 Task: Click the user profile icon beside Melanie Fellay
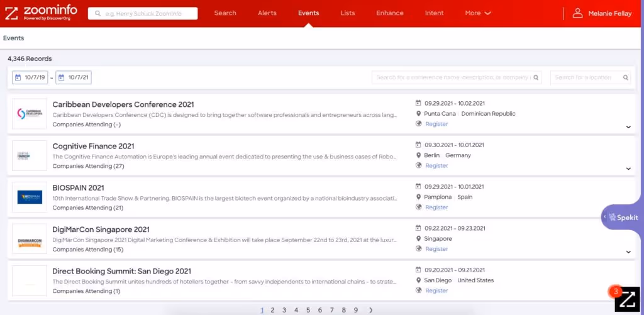coord(578,13)
